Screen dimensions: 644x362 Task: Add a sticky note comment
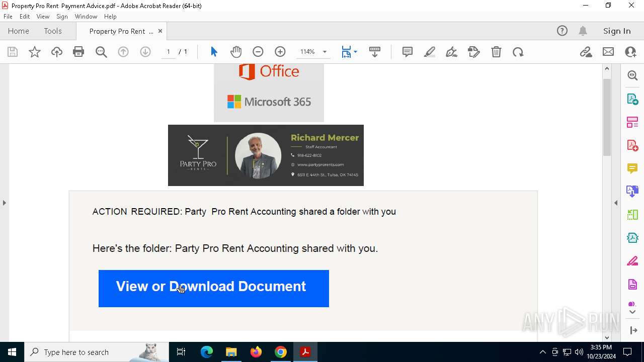tap(408, 52)
